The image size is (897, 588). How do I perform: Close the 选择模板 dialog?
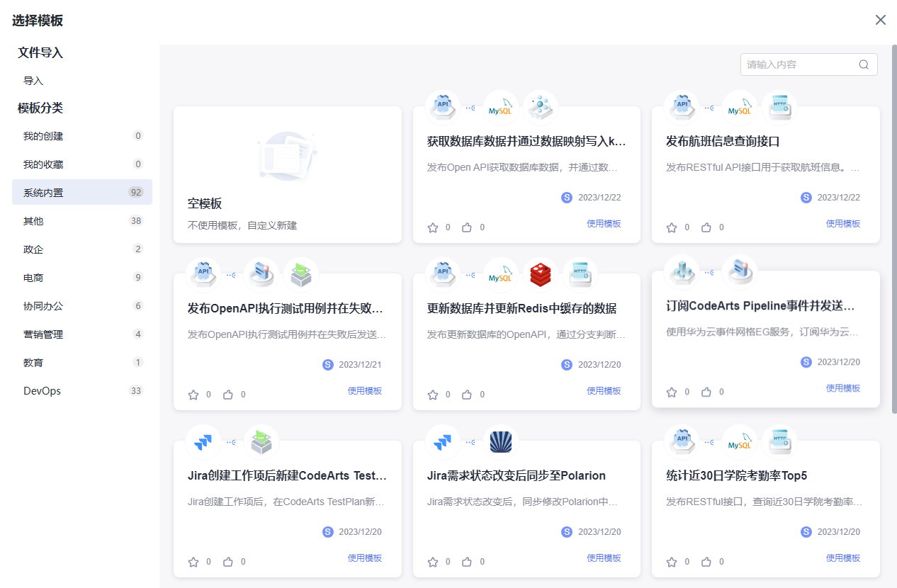point(881,20)
